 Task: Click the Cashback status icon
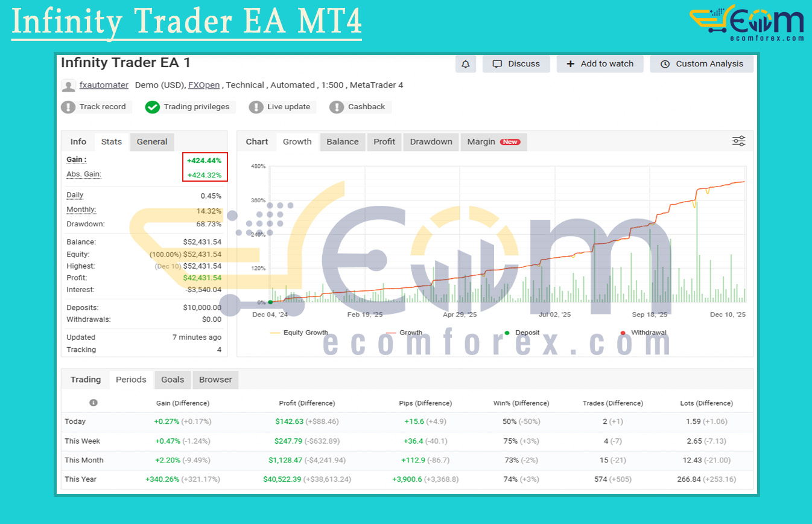(337, 107)
